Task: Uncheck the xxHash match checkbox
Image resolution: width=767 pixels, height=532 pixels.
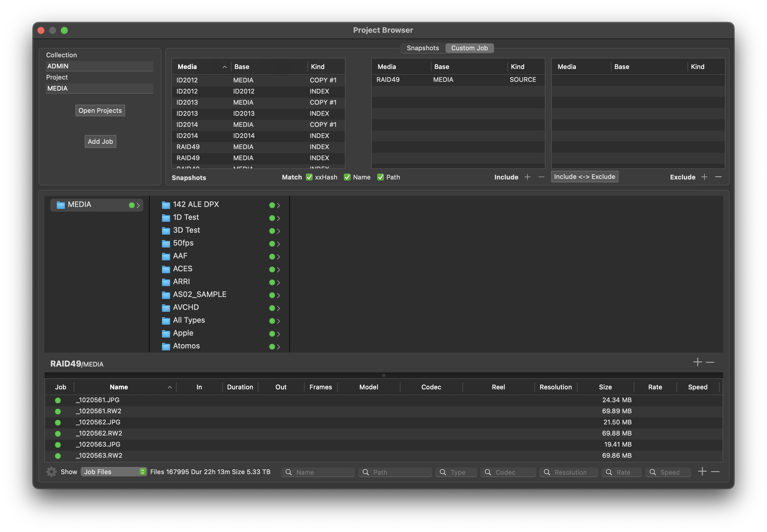Action: point(309,177)
